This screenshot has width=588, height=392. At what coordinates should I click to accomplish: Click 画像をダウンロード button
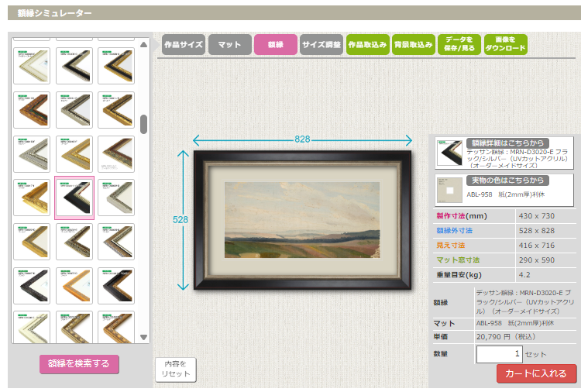(506, 45)
